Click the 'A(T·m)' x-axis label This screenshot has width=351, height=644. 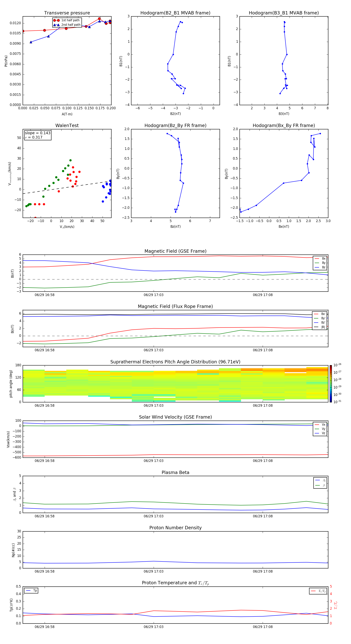click(67, 114)
